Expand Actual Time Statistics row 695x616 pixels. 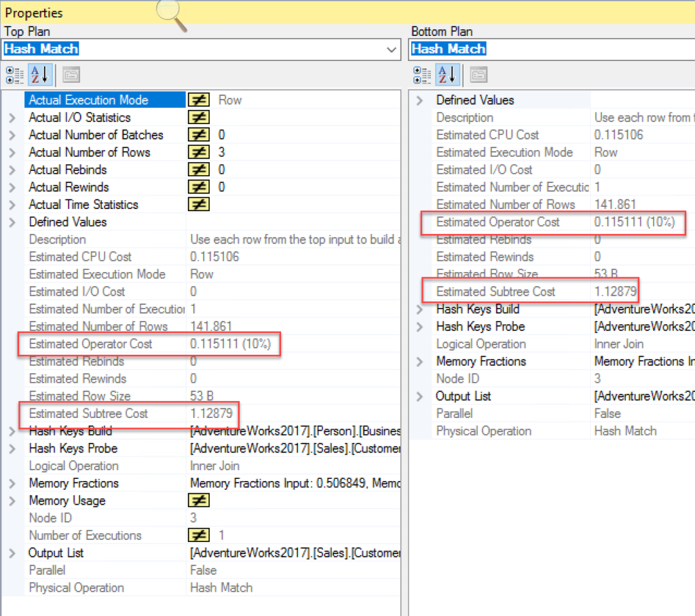(x=12, y=205)
